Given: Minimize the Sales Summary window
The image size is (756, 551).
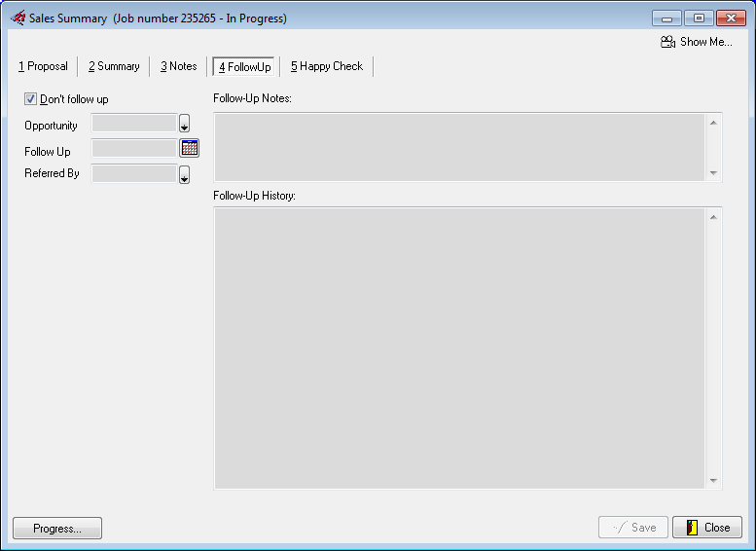Looking at the screenshot, I should coord(666,18).
